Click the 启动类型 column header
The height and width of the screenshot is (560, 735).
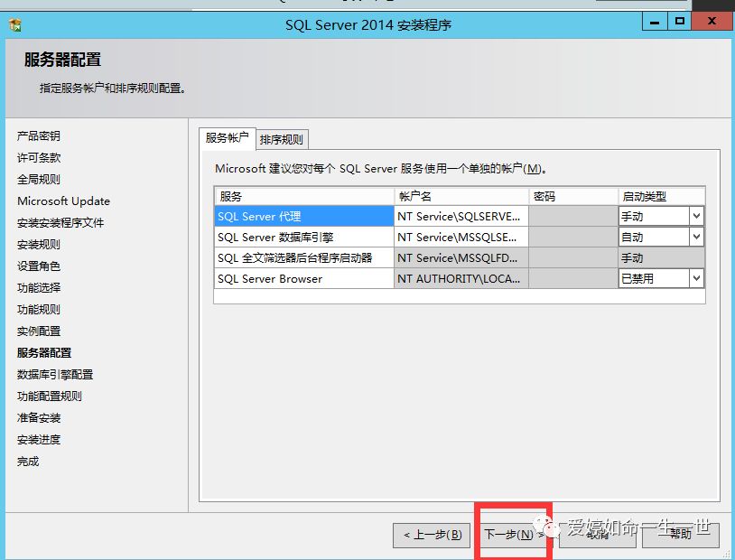[661, 196]
